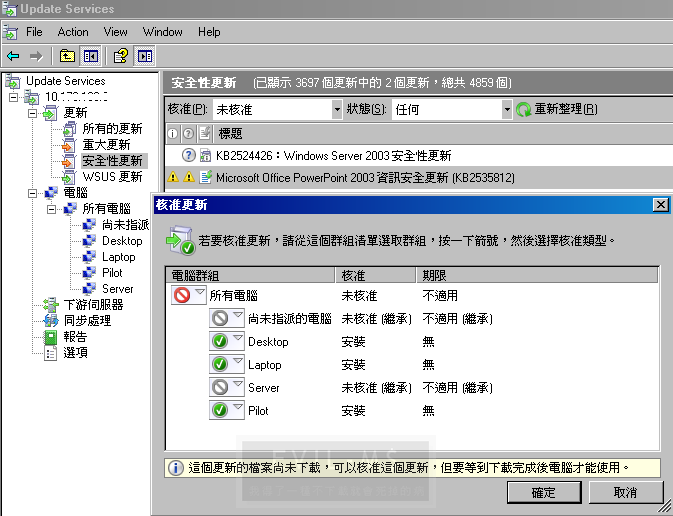Collapse the 所有電腦 tree node
The height and width of the screenshot is (516, 673).
tap(52, 209)
